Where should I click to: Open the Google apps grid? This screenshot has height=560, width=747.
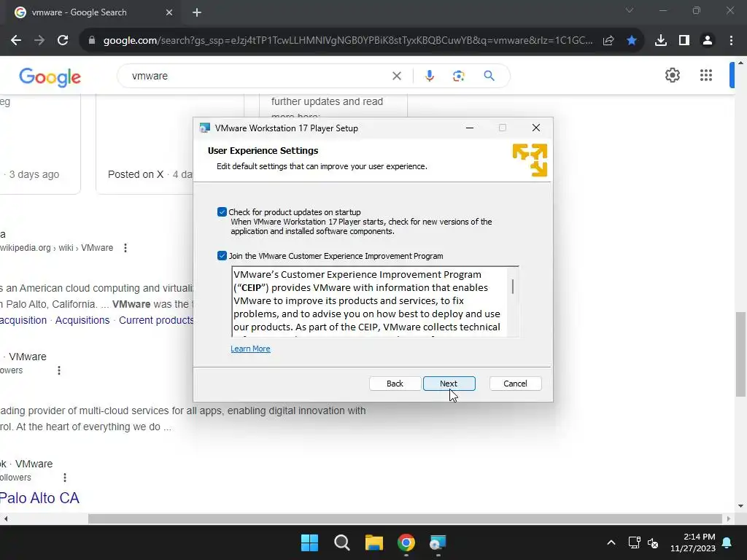coord(706,75)
